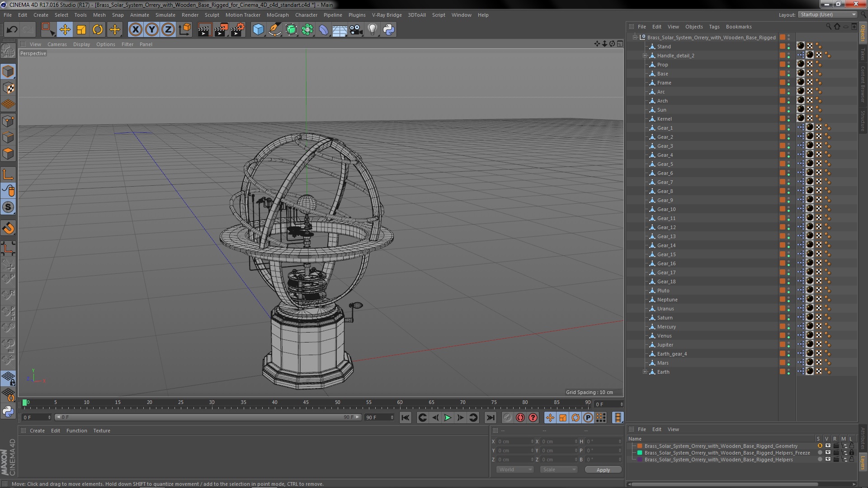Click the Python icon in top toolbar
Screen dimensions: 868x488
click(x=389, y=30)
